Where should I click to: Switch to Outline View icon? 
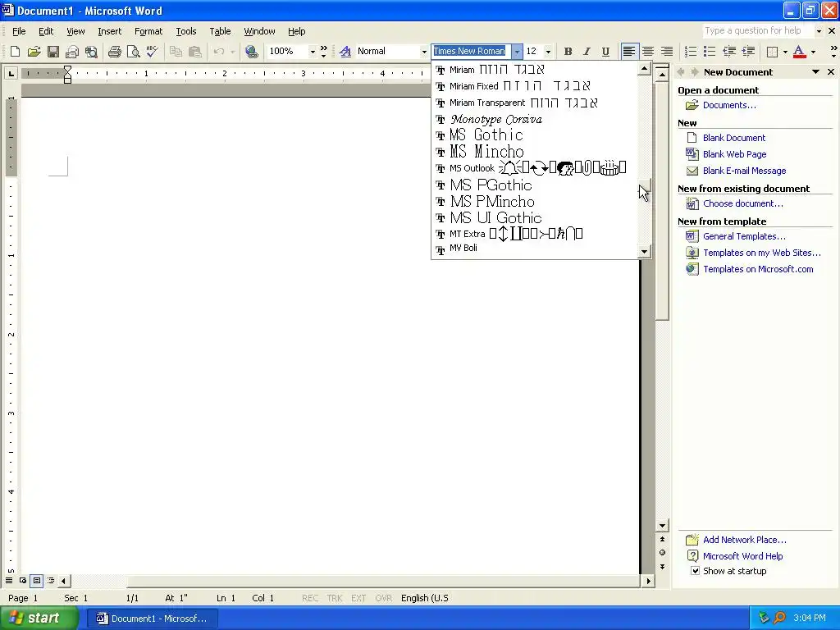pyautogui.click(x=51, y=581)
